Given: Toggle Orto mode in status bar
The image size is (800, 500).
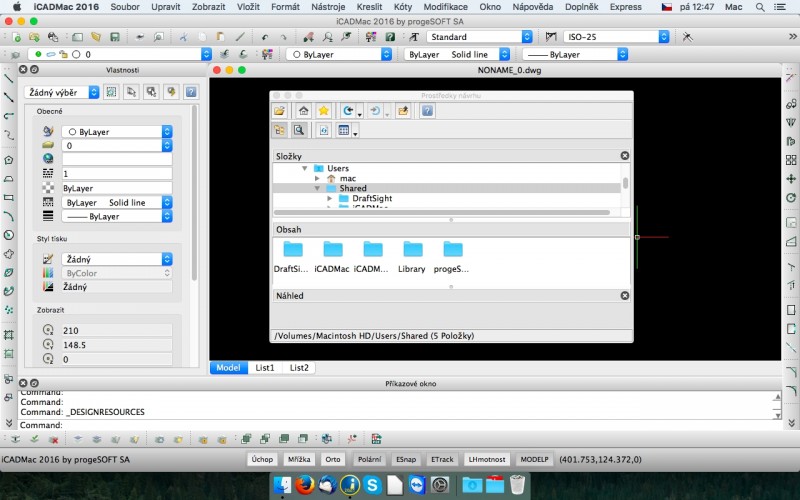Looking at the screenshot, I should click(x=333, y=459).
